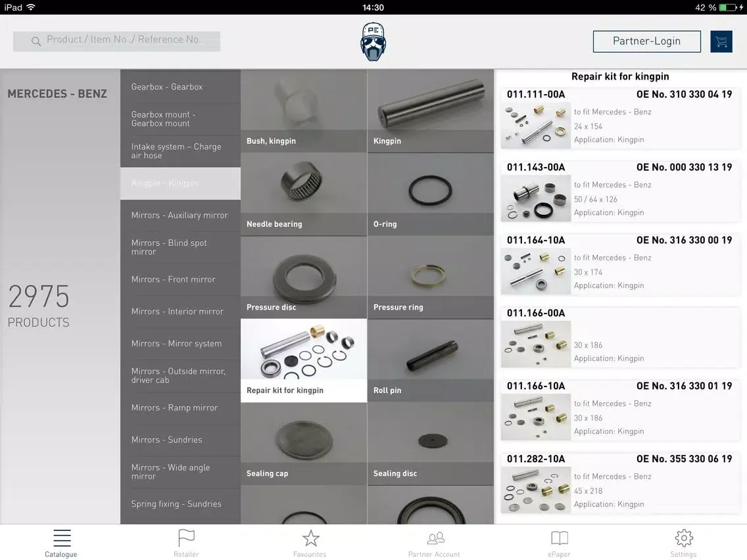Open the Catalogue tab
The image size is (747, 560).
coord(61,543)
